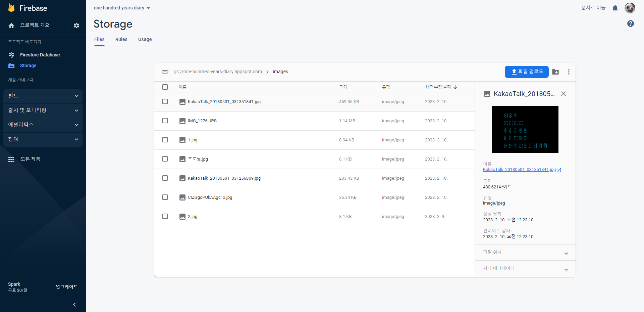Image resolution: width=644 pixels, height=312 pixels.
Task: Check the 1.jpg checkbox
Action: tap(165, 140)
